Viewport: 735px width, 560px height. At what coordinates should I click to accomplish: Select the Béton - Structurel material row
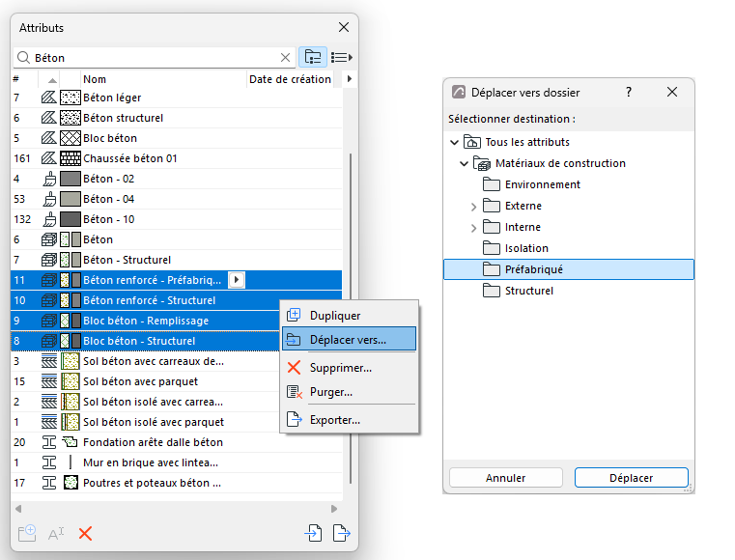[176, 260]
